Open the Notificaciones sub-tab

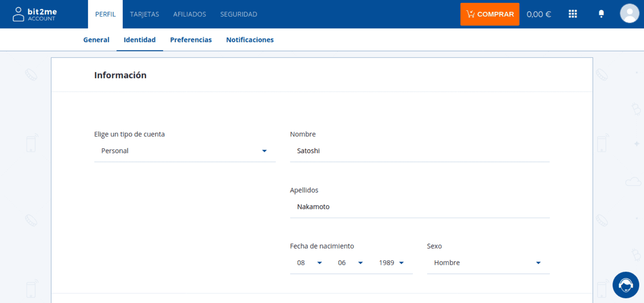tap(250, 40)
